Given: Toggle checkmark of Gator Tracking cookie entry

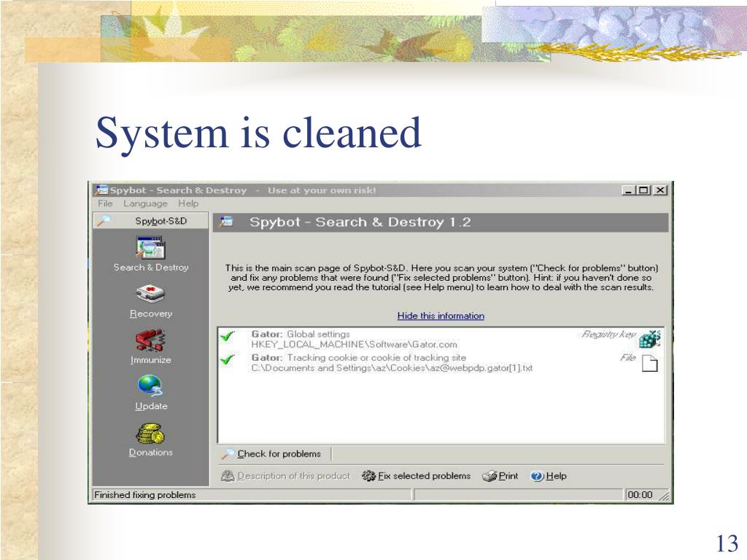Looking at the screenshot, I should tap(228, 359).
